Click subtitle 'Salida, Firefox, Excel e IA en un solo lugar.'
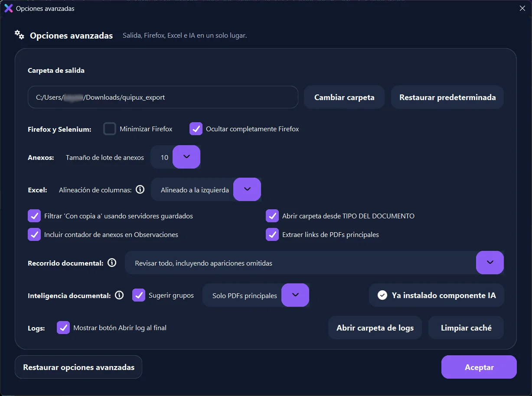Image resolution: width=532 pixels, height=396 pixels. 185,36
